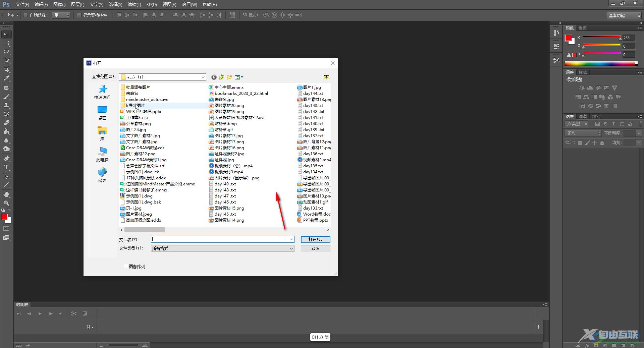Switch to the 样式 tab
644x348 pixels.
point(583,72)
